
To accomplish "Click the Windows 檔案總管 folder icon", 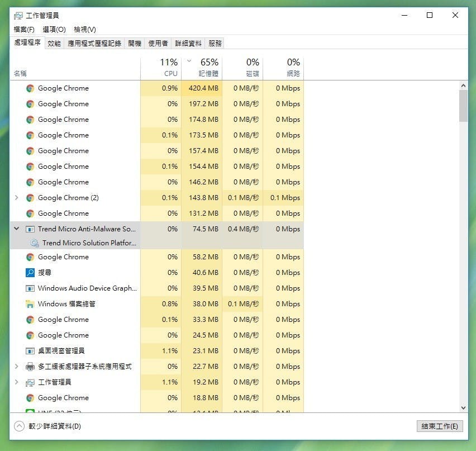I will click(30, 304).
